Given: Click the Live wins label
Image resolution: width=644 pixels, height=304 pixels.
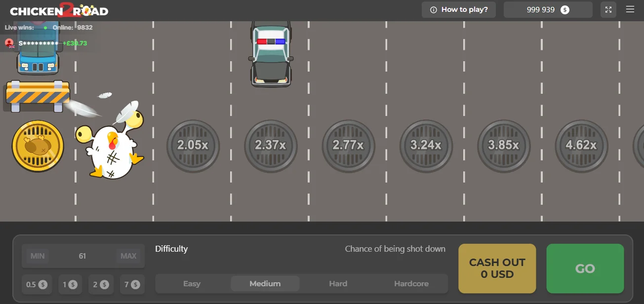Looking at the screenshot, I should [19, 28].
